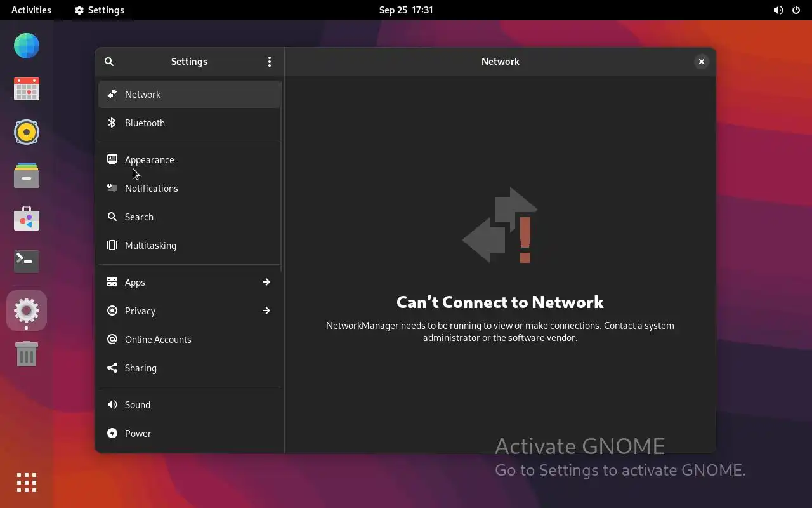Screen dimensions: 812x508
Task: Click the magnifier icon beside Search row
Action: pos(112,217)
